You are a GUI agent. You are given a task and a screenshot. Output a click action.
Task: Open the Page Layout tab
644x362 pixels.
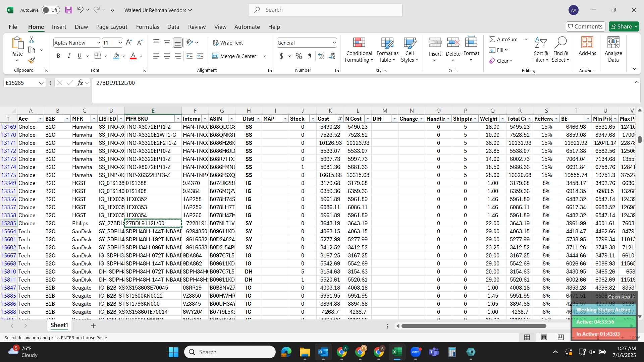point(112,27)
